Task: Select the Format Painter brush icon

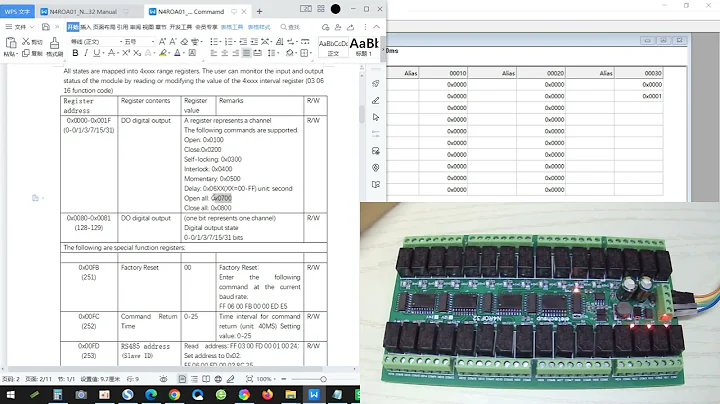Action: [54, 43]
